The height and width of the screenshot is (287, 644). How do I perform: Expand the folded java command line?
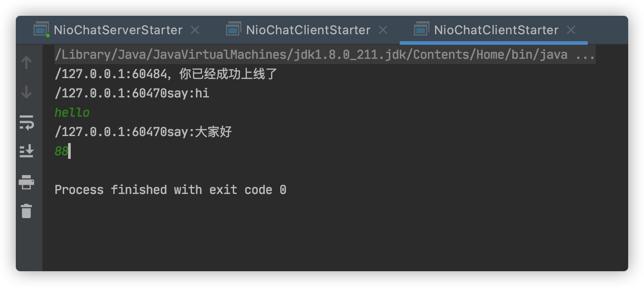(x=585, y=55)
